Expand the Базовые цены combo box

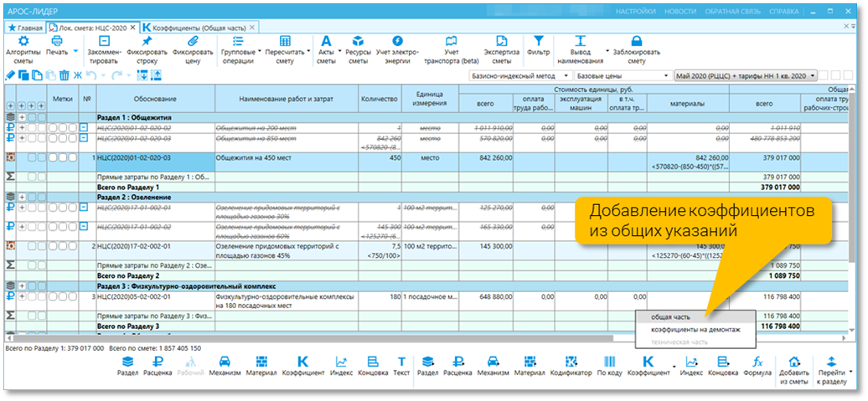pyautogui.click(x=623, y=75)
